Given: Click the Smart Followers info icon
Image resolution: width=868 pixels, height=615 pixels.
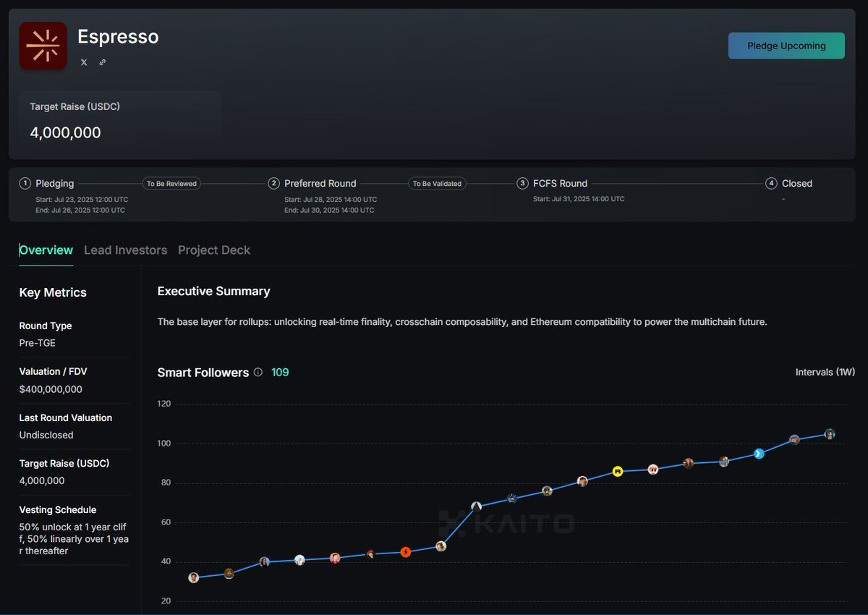Looking at the screenshot, I should (x=258, y=372).
